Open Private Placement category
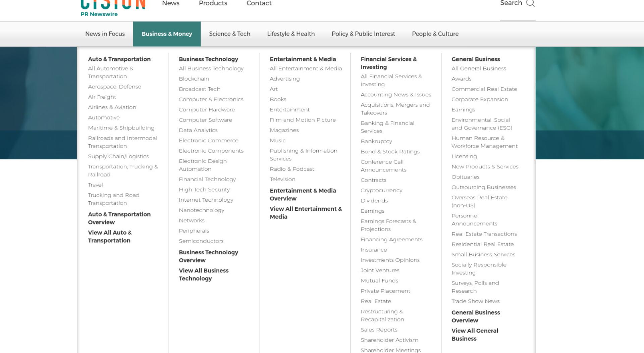Screen dimensions: 644x353 click(385, 291)
